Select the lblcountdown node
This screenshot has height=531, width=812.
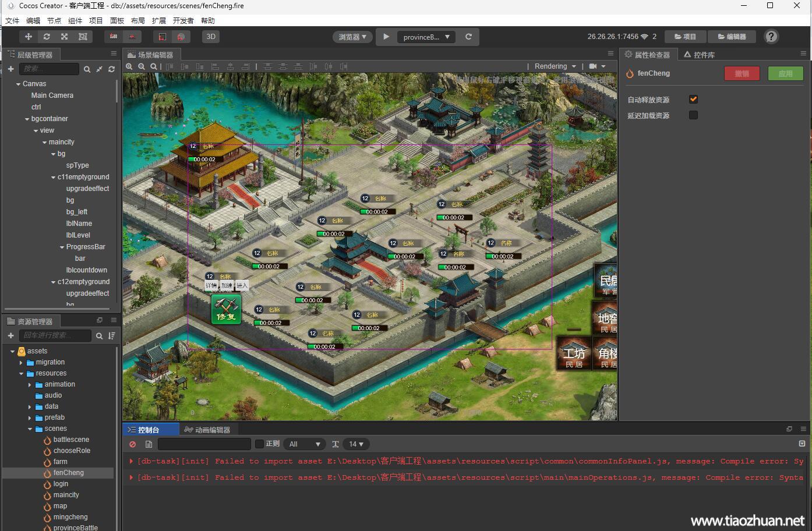pos(87,270)
